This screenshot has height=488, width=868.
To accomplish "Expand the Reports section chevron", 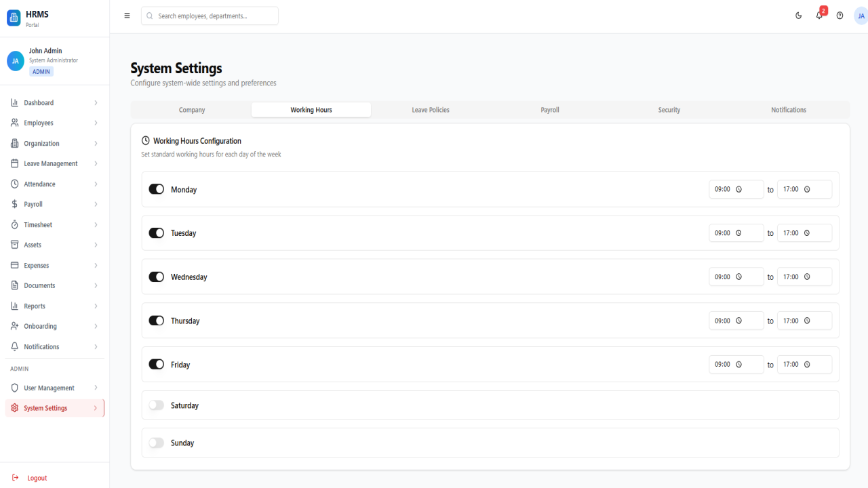I will pyautogui.click(x=96, y=306).
